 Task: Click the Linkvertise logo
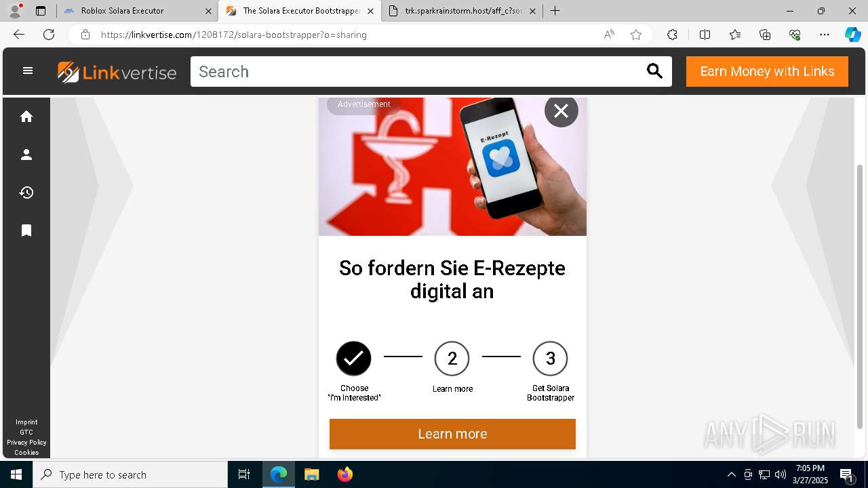point(117,72)
